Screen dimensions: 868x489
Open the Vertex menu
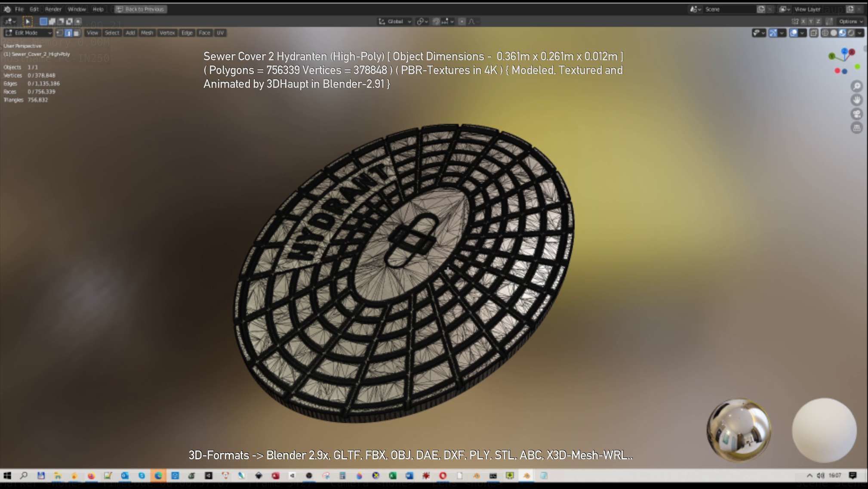pos(167,33)
